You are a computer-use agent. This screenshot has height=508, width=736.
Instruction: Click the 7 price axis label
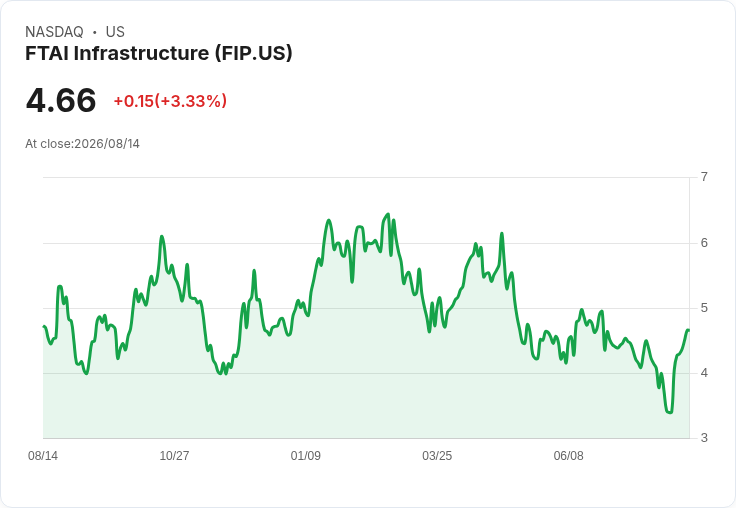704,177
